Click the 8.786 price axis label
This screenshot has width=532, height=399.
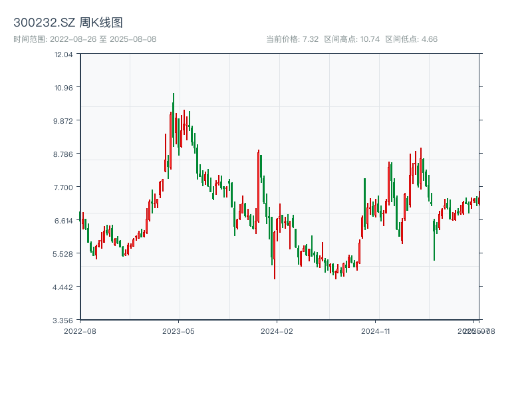64,154
